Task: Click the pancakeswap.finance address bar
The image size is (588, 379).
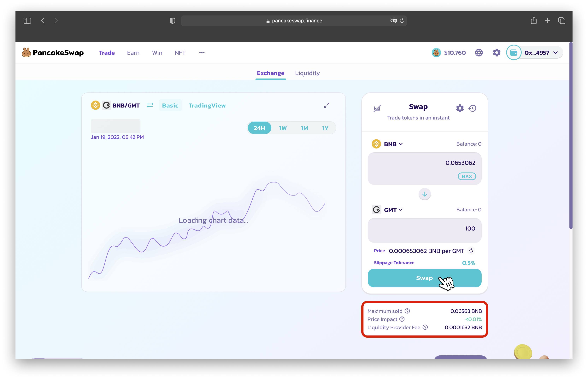Action: click(294, 21)
